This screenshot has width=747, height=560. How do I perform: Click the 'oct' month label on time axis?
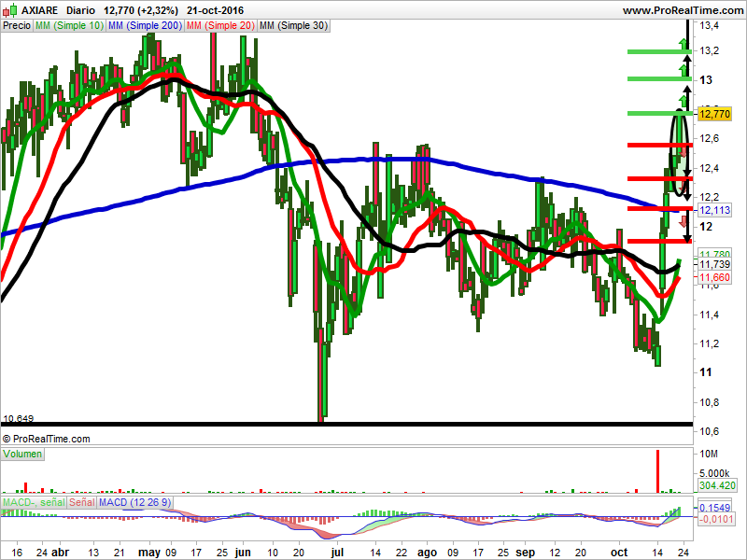[619, 553]
